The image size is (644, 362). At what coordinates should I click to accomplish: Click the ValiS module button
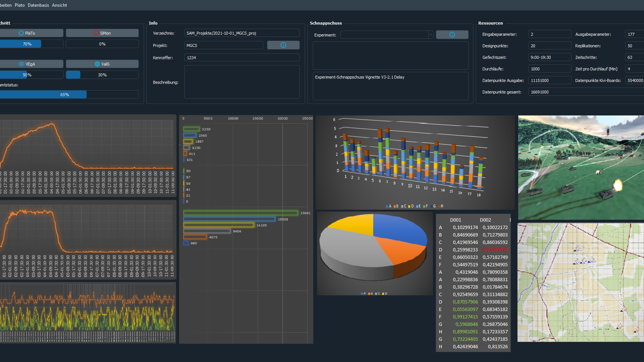[102, 64]
